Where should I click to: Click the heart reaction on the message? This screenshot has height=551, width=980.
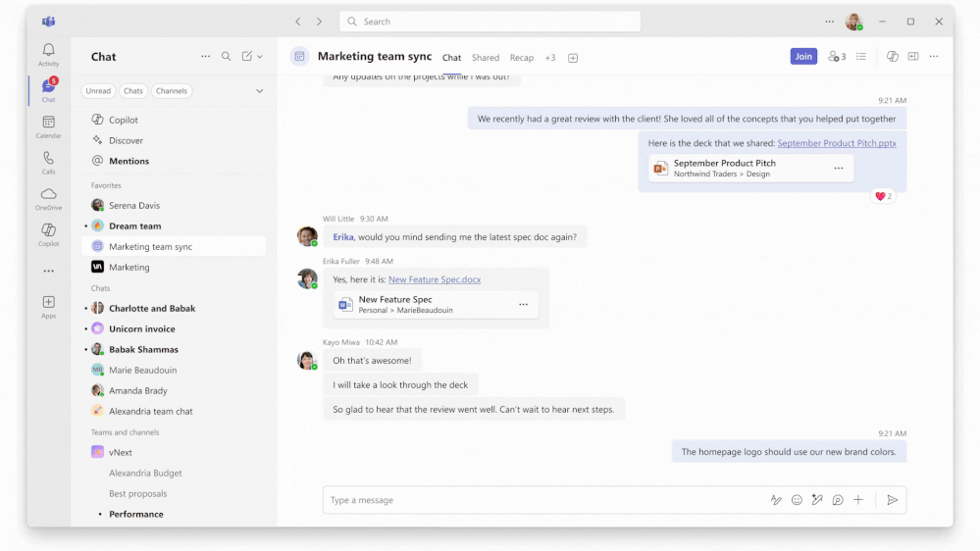881,196
